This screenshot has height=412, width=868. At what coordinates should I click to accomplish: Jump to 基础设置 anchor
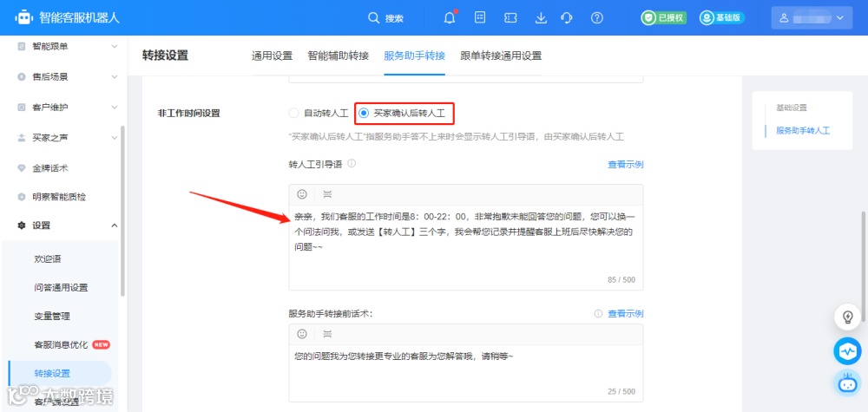point(791,108)
